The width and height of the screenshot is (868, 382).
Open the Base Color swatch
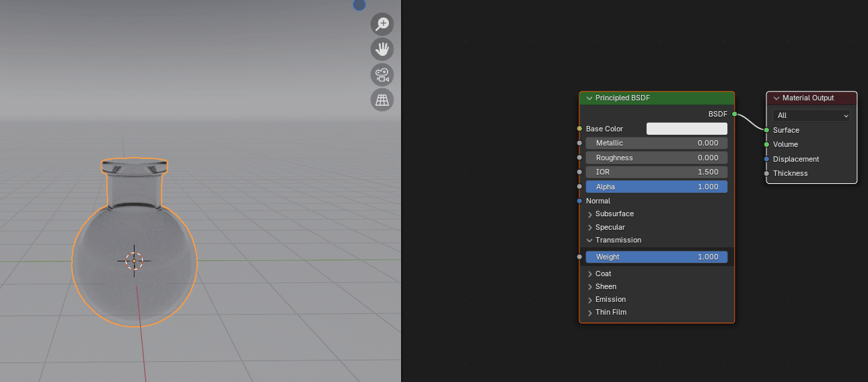tap(686, 129)
